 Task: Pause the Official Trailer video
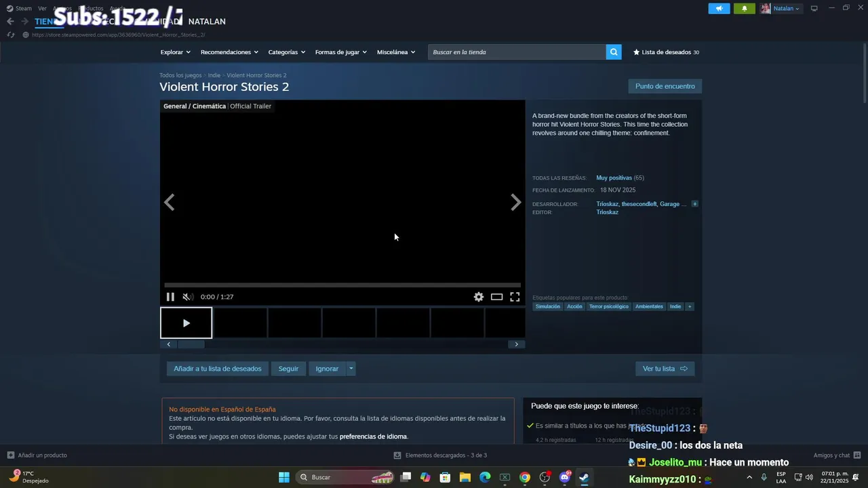(x=170, y=297)
